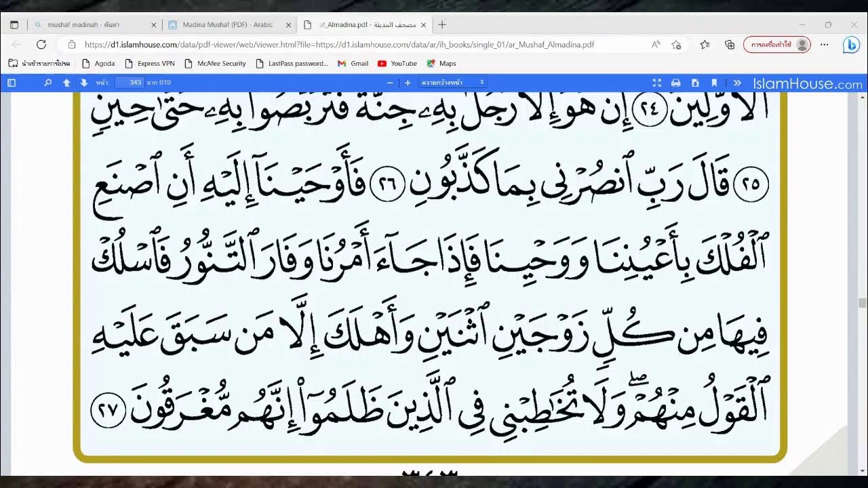View site information lock icon

(72, 45)
